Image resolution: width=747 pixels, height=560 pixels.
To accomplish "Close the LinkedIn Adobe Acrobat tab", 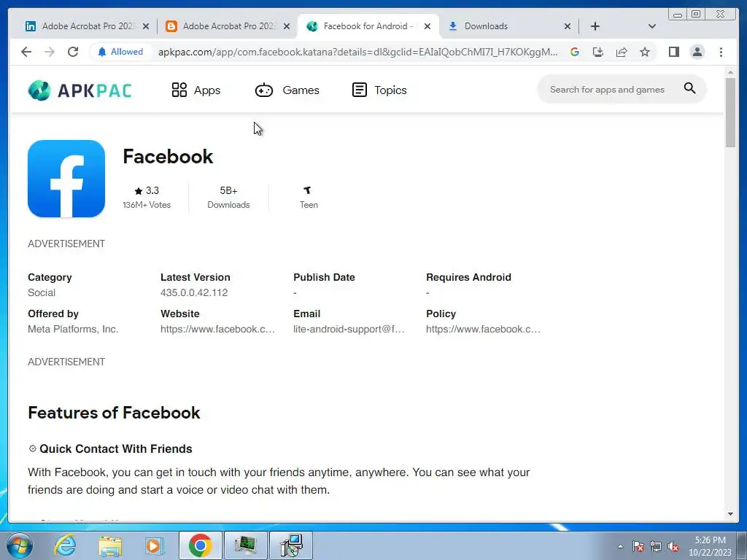I will tap(146, 26).
